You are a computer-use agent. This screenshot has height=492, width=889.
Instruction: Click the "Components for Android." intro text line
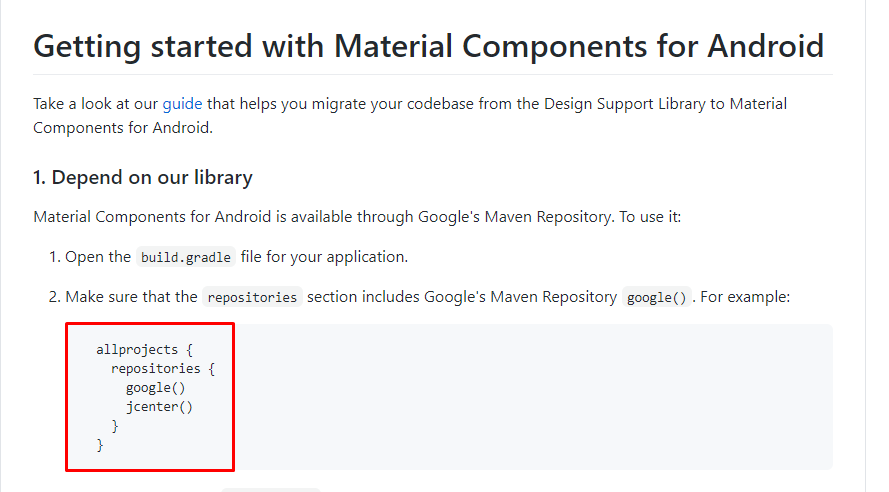123,128
